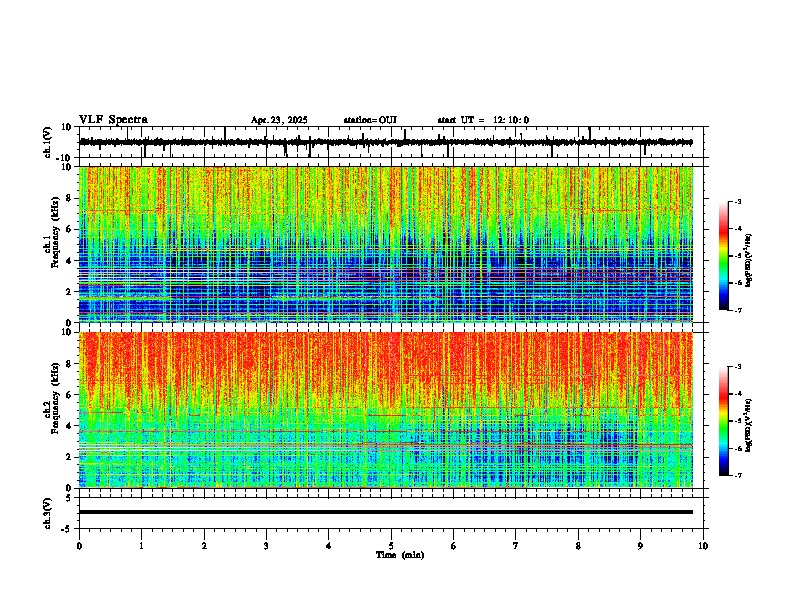Click the "-4" tick on ch.1 colorbar
This screenshot has height=612, width=792.
pos(737,229)
